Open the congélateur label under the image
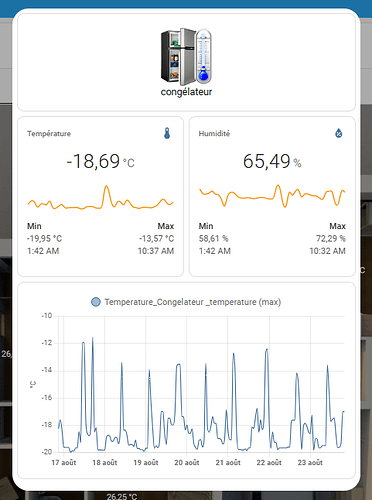 (186, 92)
